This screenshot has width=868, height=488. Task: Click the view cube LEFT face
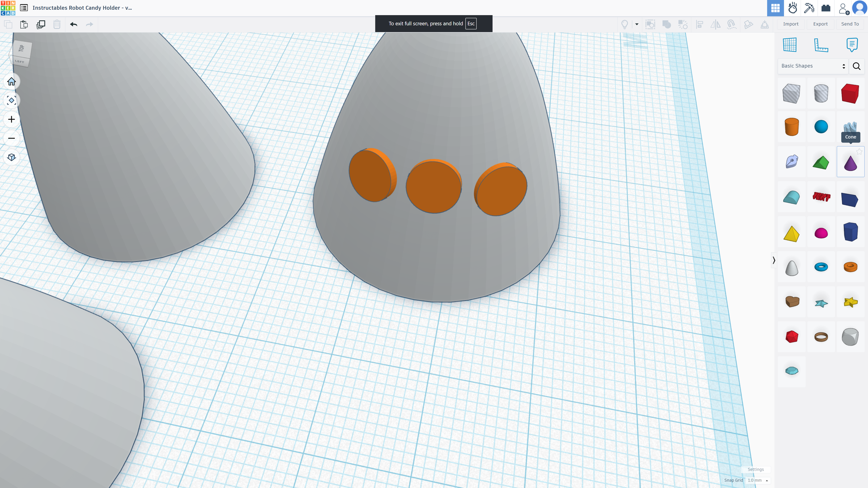(20, 61)
